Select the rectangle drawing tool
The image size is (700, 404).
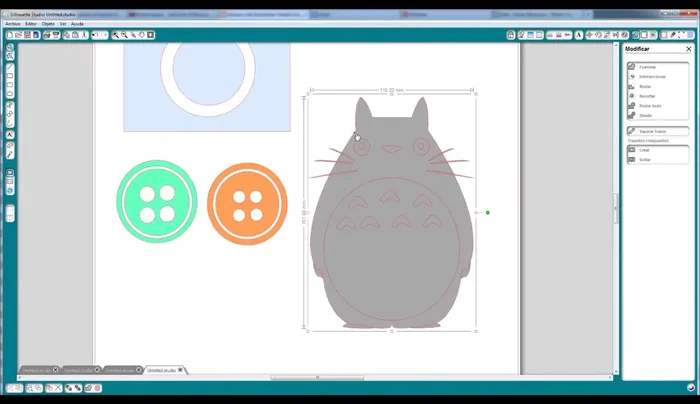coord(10,76)
